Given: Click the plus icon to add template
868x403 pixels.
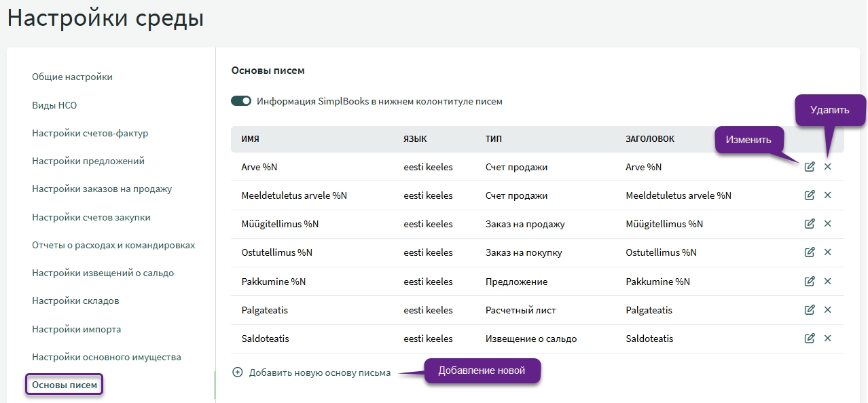Looking at the screenshot, I should tap(238, 372).
